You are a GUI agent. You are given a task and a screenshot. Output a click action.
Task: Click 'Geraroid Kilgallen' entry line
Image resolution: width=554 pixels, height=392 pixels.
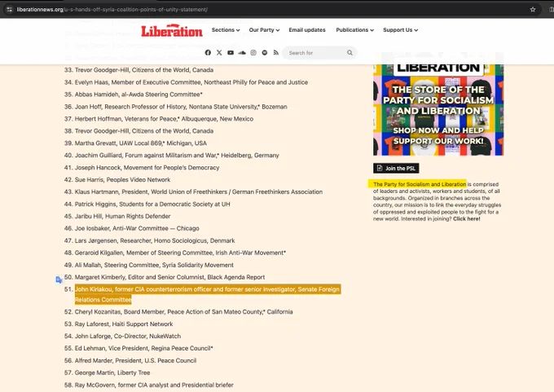coord(180,253)
